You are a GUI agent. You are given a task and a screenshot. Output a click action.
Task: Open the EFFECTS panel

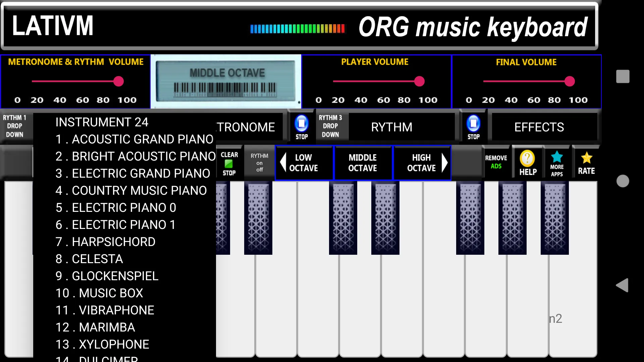coord(539,127)
